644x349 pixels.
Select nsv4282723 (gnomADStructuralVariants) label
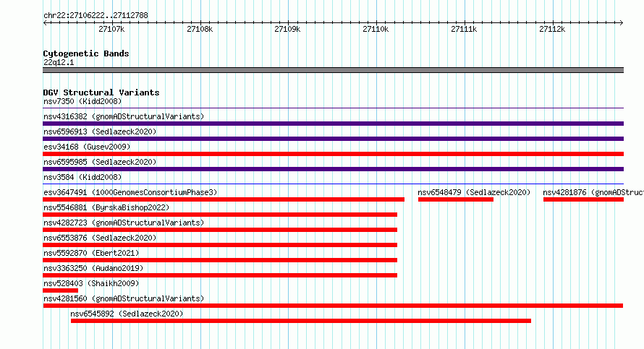pos(124,223)
